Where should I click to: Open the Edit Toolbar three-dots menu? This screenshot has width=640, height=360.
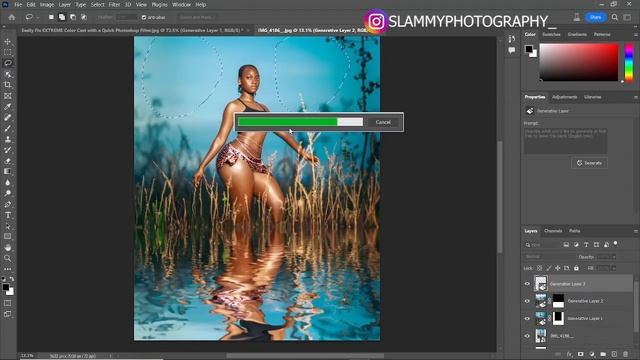pos(8,269)
